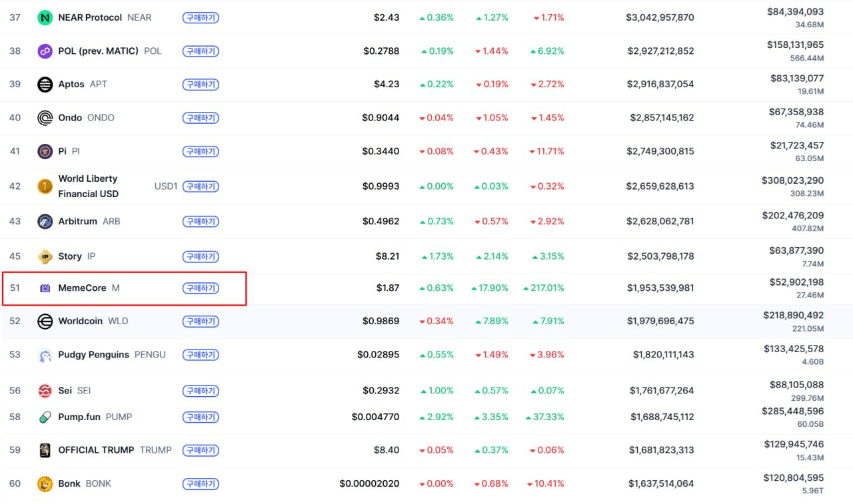
Task: Open the Bonk name link
Action: (69, 483)
